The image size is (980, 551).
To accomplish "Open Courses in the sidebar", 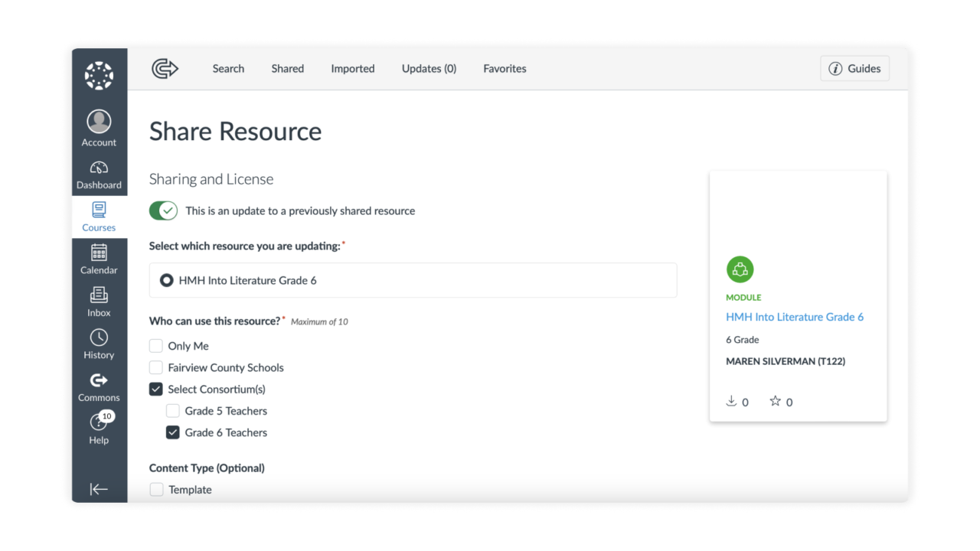I will click(99, 217).
